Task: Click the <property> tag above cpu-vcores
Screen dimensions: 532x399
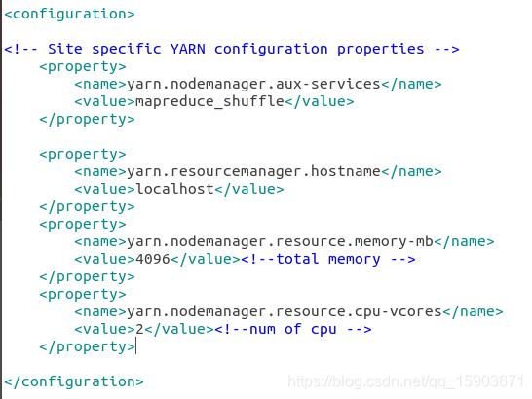Action: pos(83,294)
